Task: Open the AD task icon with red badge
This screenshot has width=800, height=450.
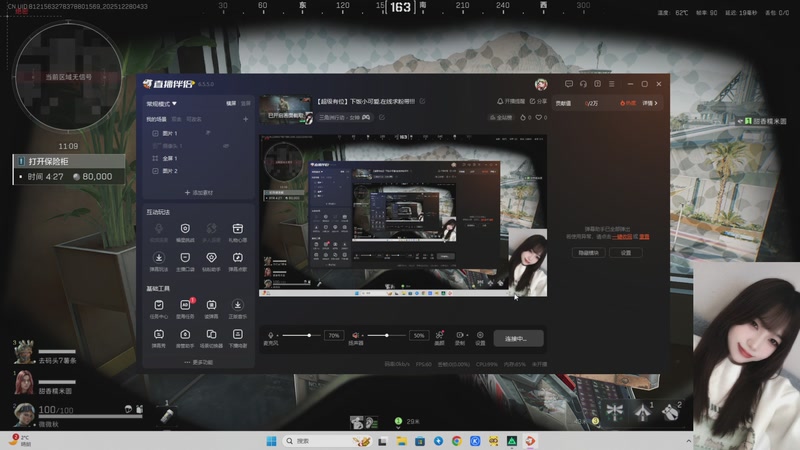Action: tap(185, 305)
